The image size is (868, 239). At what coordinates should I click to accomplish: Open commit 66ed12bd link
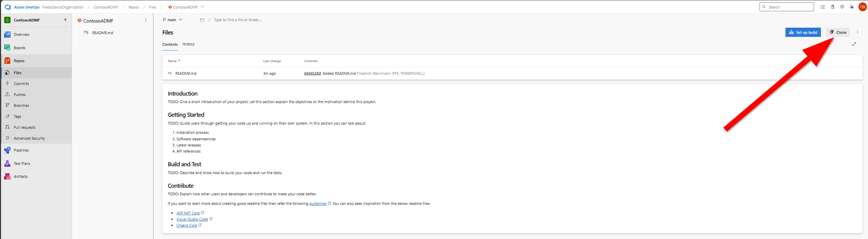(x=312, y=73)
